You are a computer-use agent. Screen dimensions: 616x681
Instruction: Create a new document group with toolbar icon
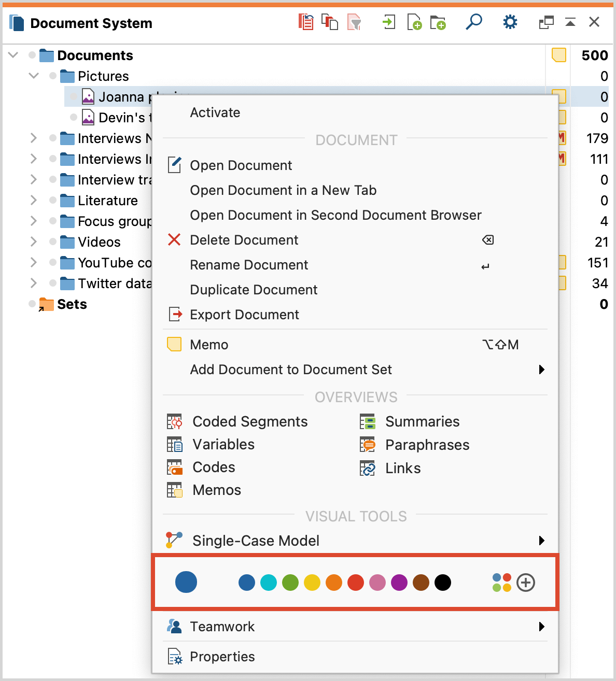438,22
